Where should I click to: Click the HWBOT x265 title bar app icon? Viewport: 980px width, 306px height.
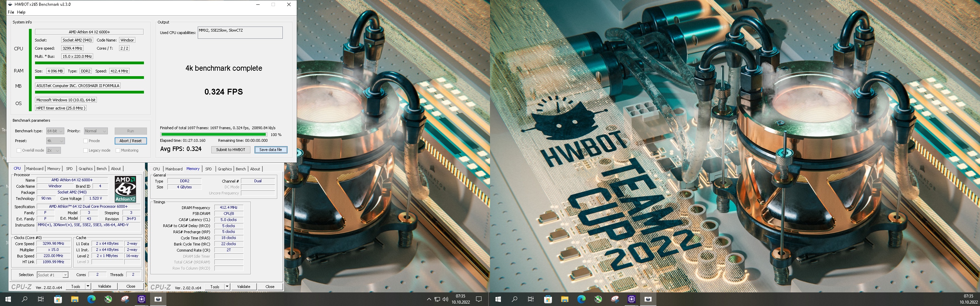coord(10,4)
